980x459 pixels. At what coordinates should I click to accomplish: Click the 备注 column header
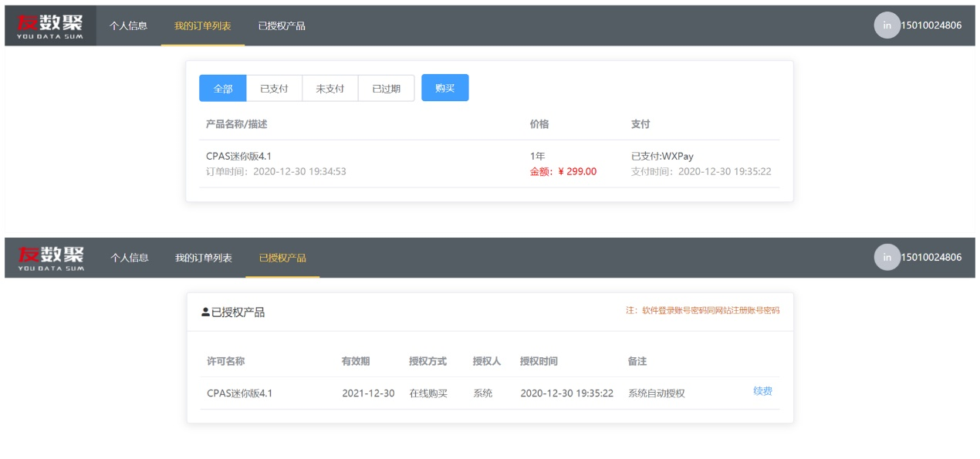click(x=637, y=361)
